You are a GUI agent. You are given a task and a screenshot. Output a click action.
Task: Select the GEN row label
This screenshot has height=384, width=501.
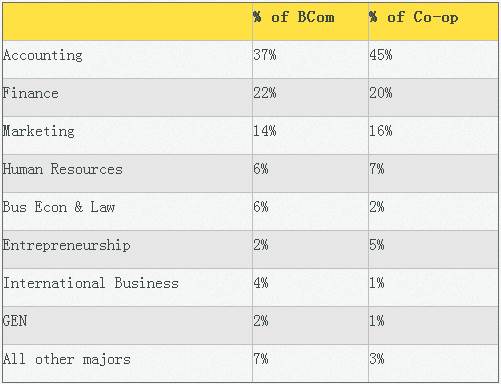coord(15,321)
